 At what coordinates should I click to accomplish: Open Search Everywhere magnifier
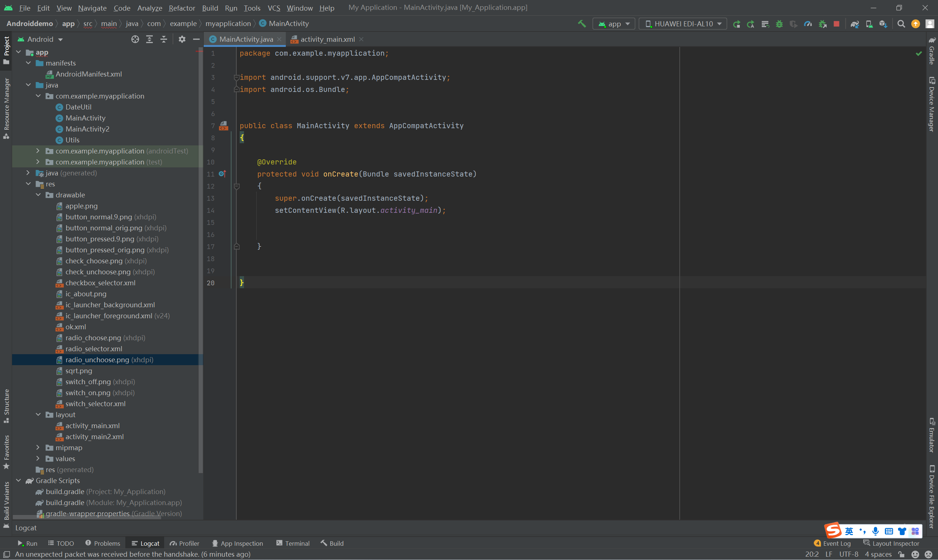click(x=901, y=24)
